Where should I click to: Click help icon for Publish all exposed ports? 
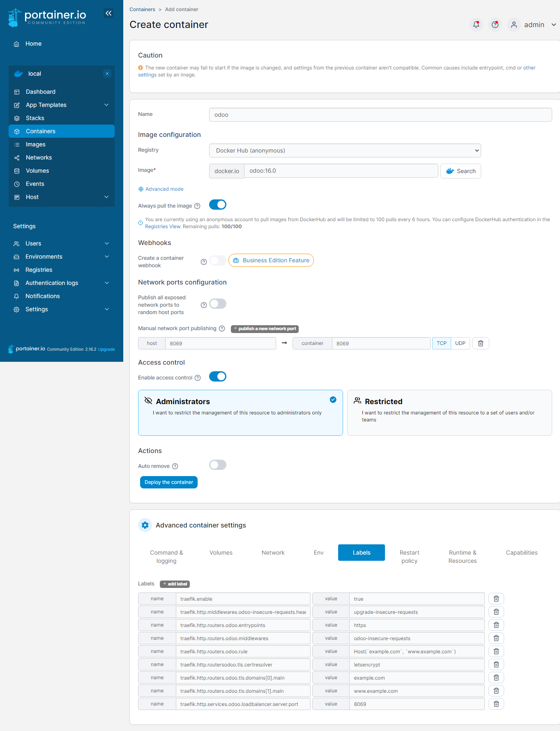[204, 305]
